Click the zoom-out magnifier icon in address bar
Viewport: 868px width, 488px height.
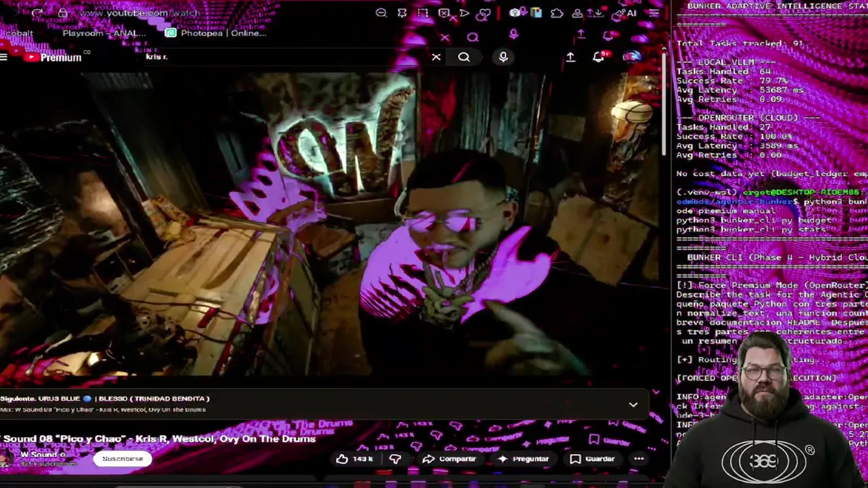[x=381, y=13]
